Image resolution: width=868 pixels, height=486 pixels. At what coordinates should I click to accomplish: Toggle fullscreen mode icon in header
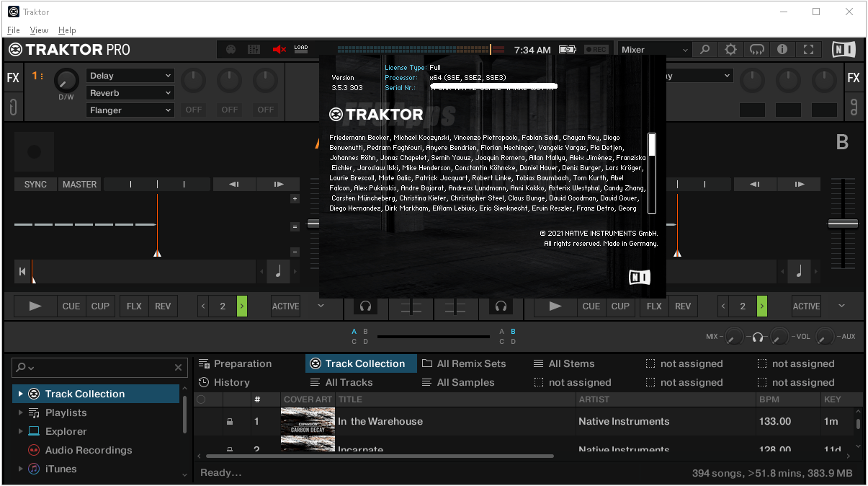[x=808, y=50]
